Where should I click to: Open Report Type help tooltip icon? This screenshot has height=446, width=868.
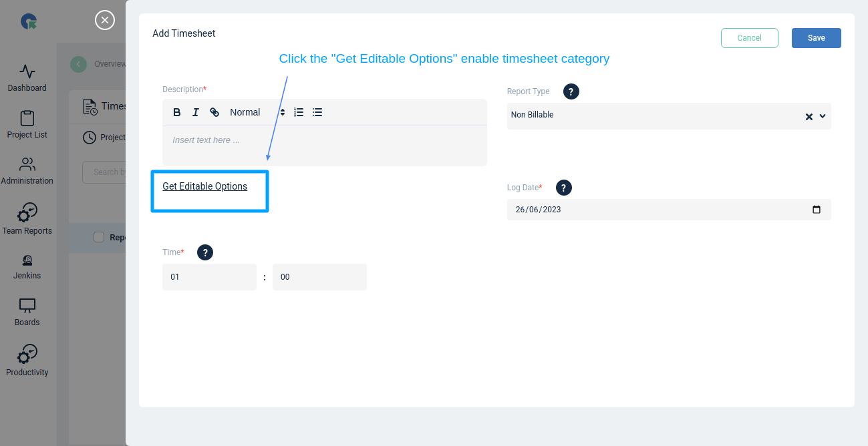(x=571, y=91)
